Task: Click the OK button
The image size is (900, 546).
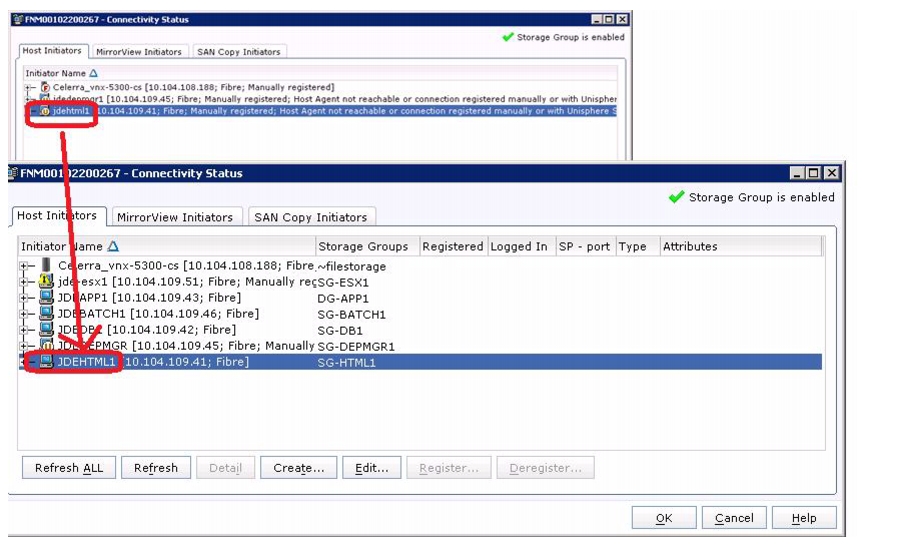Action: pos(664,518)
